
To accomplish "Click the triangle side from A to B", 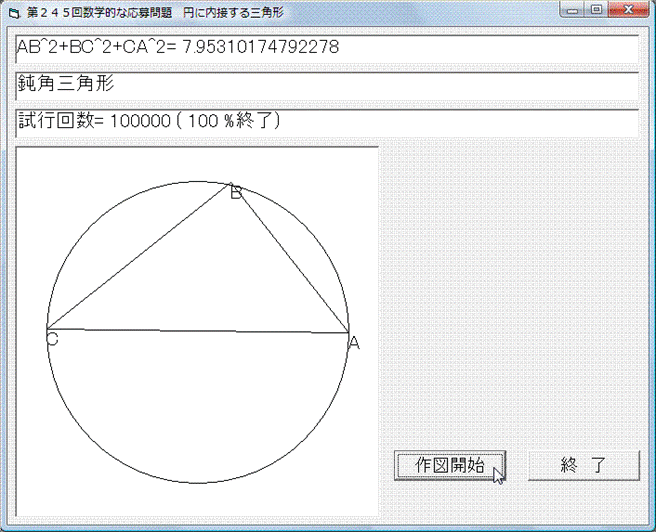I will (290, 258).
